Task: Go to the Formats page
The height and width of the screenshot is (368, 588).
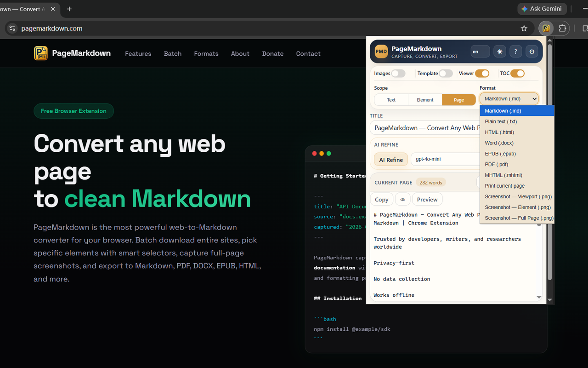Action: [x=206, y=54]
